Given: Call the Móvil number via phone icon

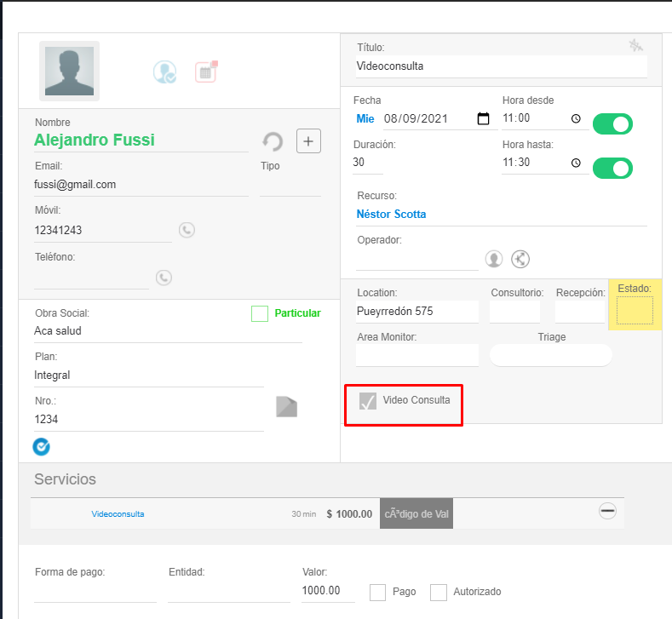Looking at the screenshot, I should tap(187, 230).
